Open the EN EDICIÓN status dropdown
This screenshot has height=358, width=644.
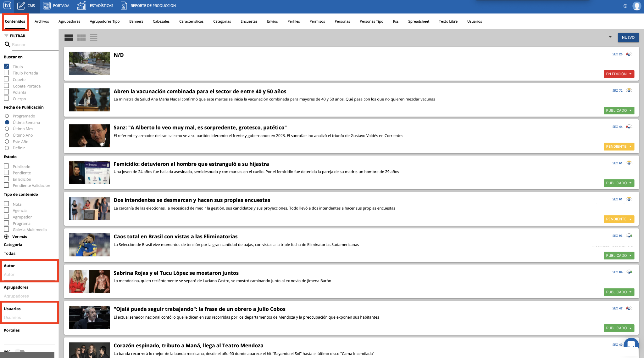(619, 74)
